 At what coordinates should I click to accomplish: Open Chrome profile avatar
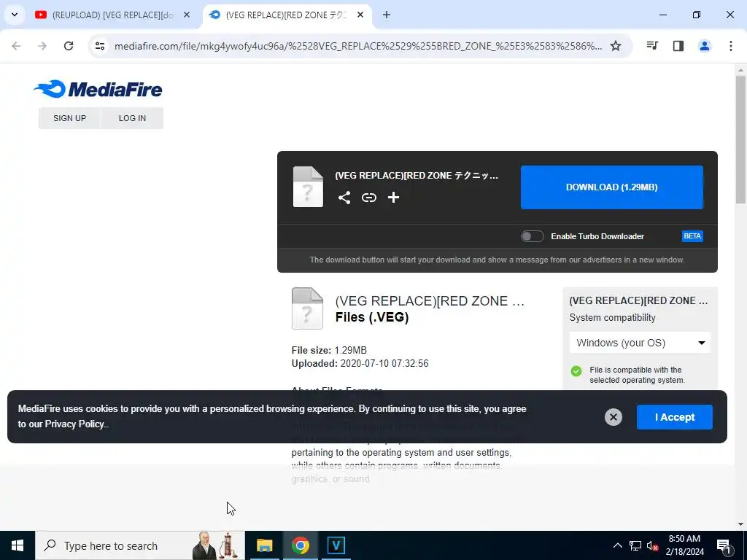coord(705,46)
